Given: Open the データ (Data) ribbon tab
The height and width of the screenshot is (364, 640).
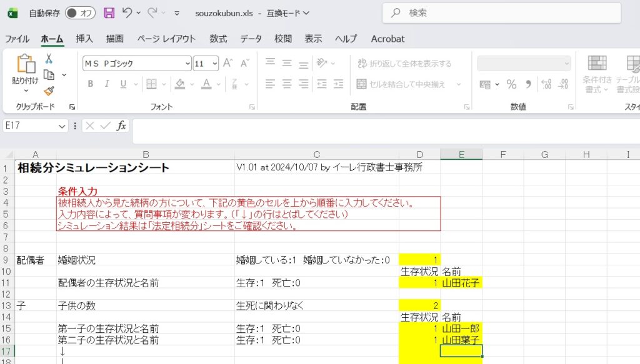Looking at the screenshot, I should 251,39.
